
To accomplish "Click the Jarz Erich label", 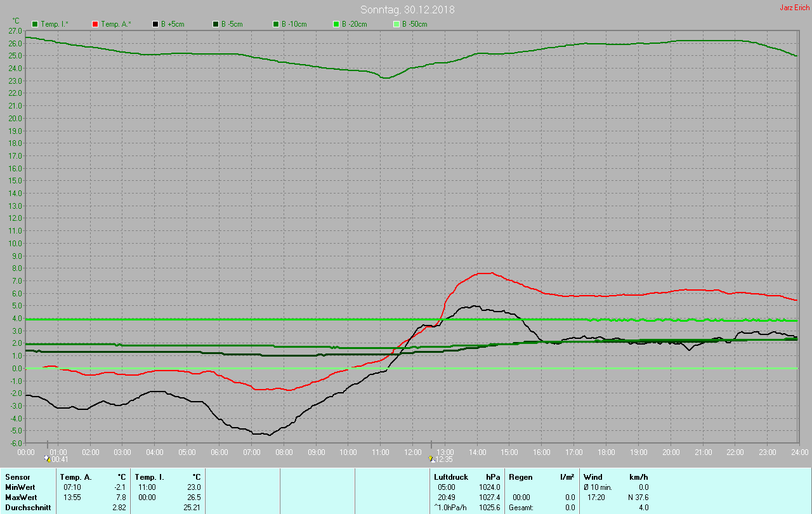I will 794,8.
